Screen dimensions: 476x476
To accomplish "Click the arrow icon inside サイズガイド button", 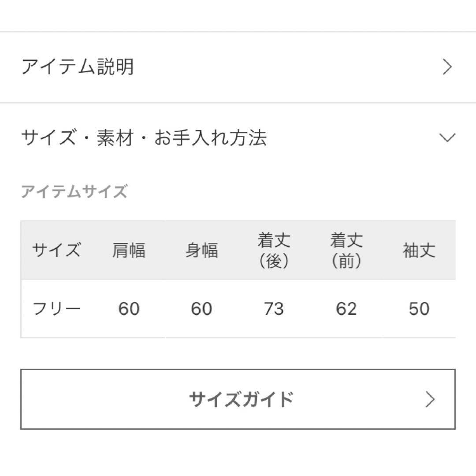I will (x=430, y=399).
